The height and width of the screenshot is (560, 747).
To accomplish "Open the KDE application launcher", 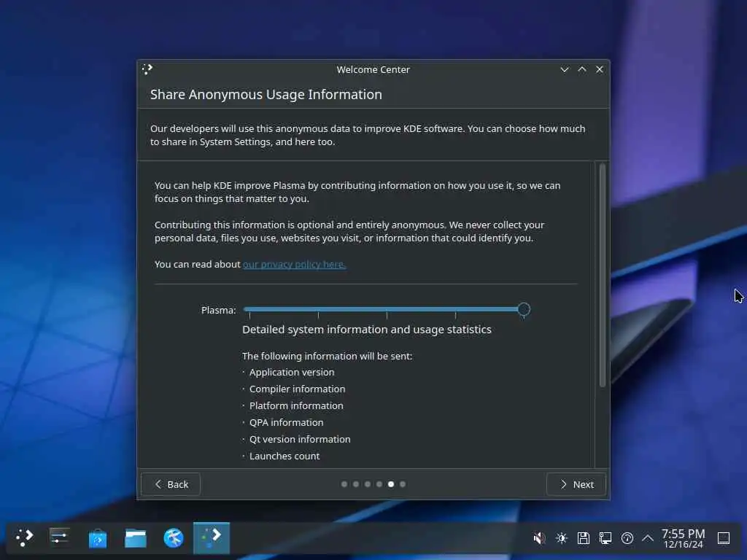I will tap(24, 538).
